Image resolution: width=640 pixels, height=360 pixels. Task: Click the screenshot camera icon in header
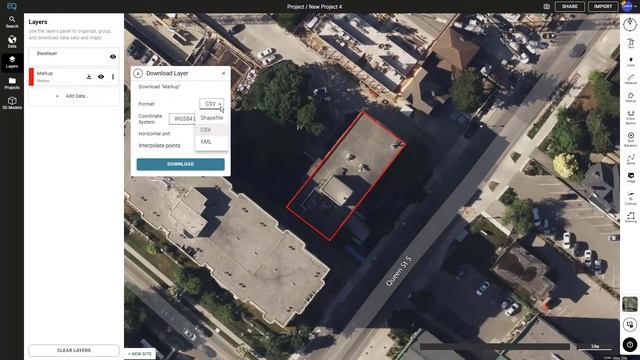click(547, 7)
